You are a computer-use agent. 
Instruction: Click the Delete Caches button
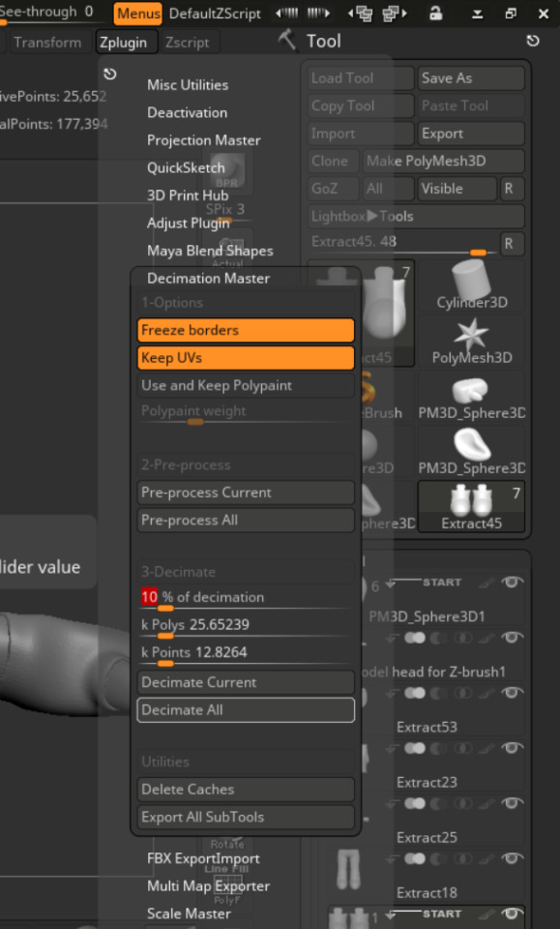246,790
